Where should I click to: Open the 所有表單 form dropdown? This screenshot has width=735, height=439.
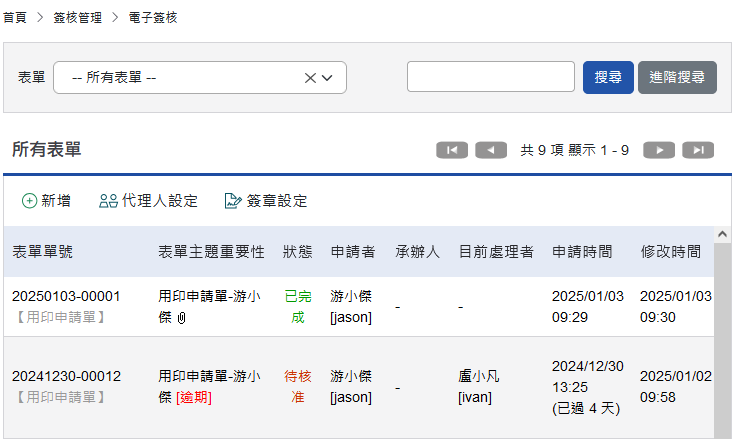tap(200, 77)
